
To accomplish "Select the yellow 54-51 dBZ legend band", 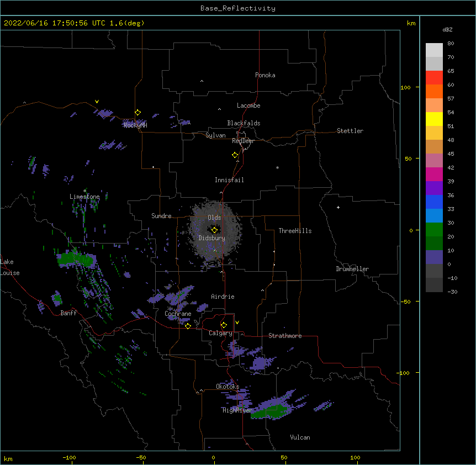I will click(x=434, y=119).
